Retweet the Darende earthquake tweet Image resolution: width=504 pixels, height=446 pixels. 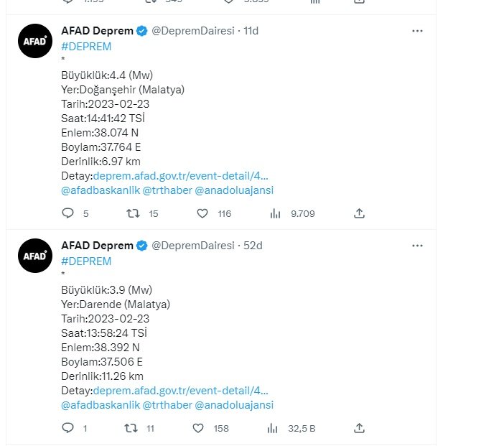[x=132, y=428]
